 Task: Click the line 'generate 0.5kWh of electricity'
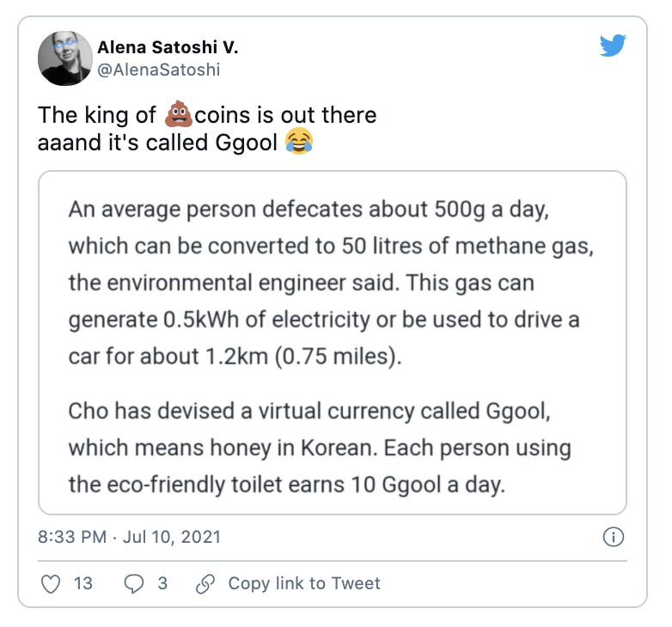pos(324,320)
